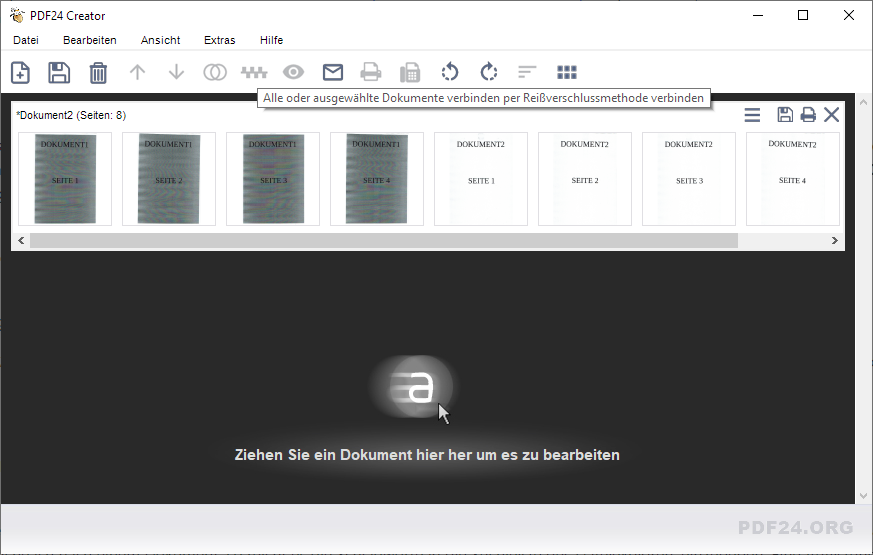
Task: Switch page view using grid icon
Action: tap(567, 72)
